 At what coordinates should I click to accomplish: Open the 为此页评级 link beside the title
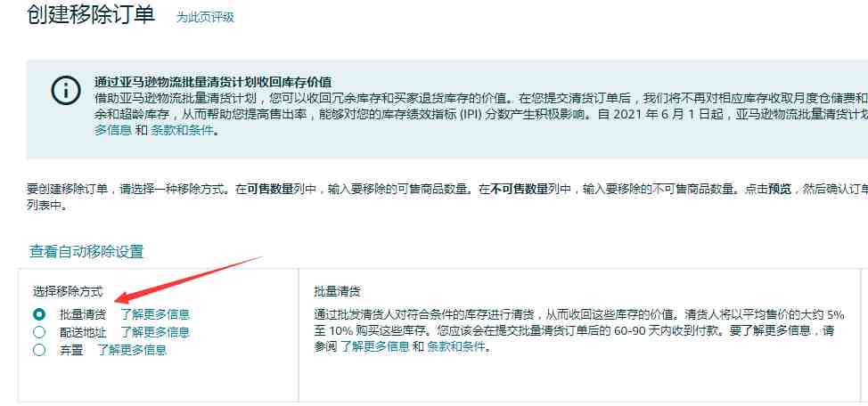(205, 17)
